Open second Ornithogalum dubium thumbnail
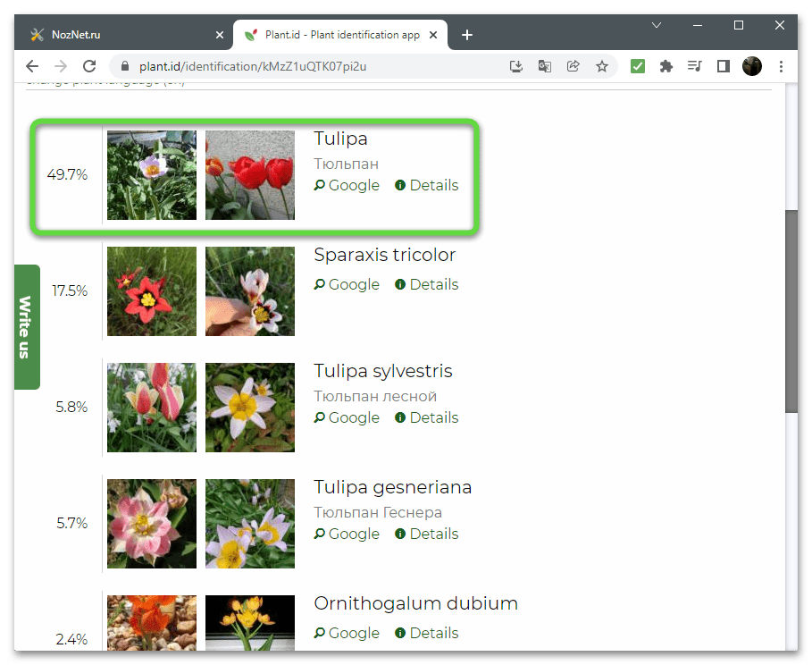 pos(250,622)
